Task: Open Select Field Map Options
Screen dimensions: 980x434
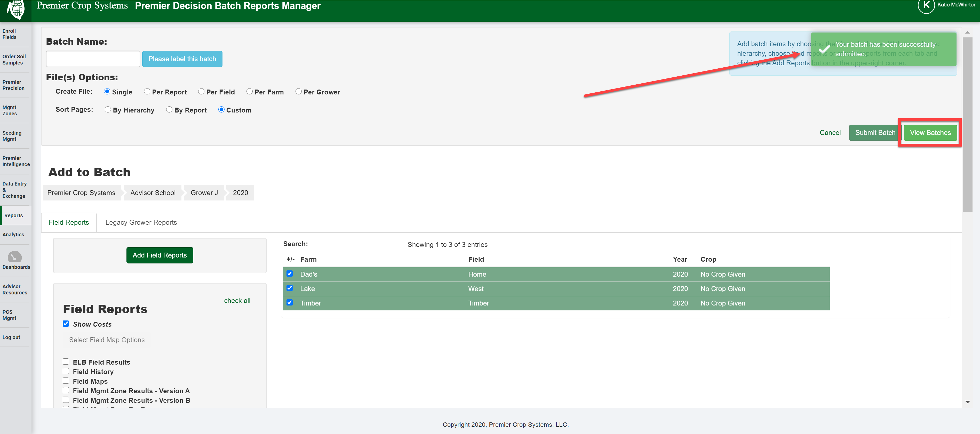Action: [x=107, y=339]
